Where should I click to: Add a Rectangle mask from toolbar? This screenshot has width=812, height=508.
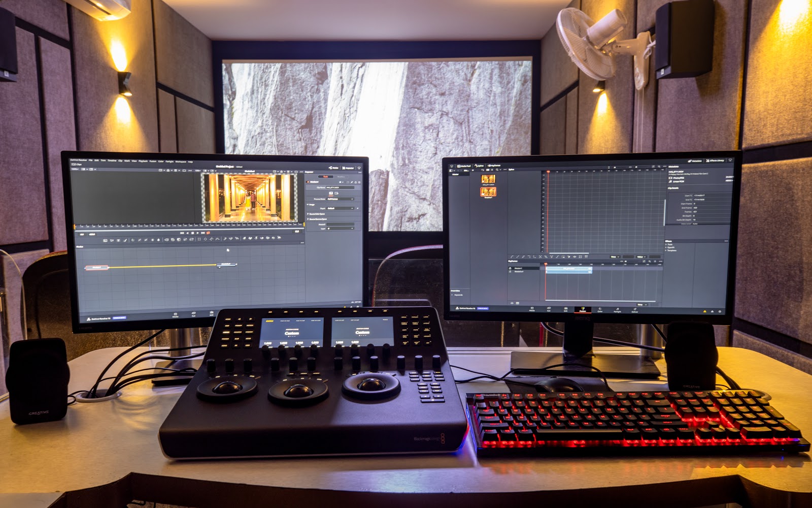[199, 239]
